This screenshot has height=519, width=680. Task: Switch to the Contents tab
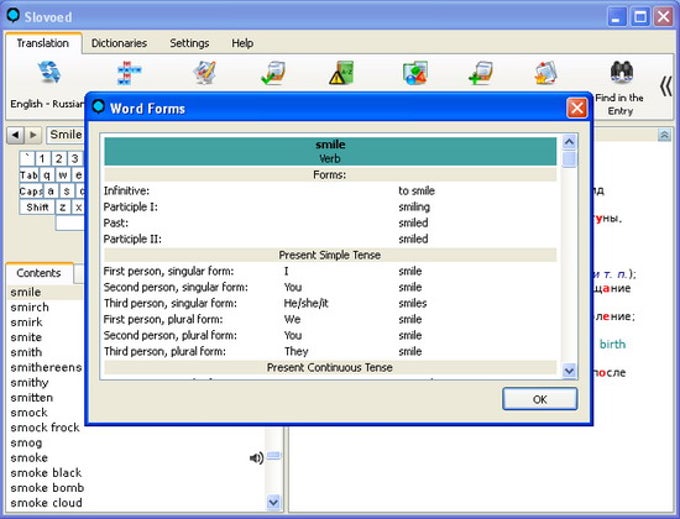click(39, 273)
